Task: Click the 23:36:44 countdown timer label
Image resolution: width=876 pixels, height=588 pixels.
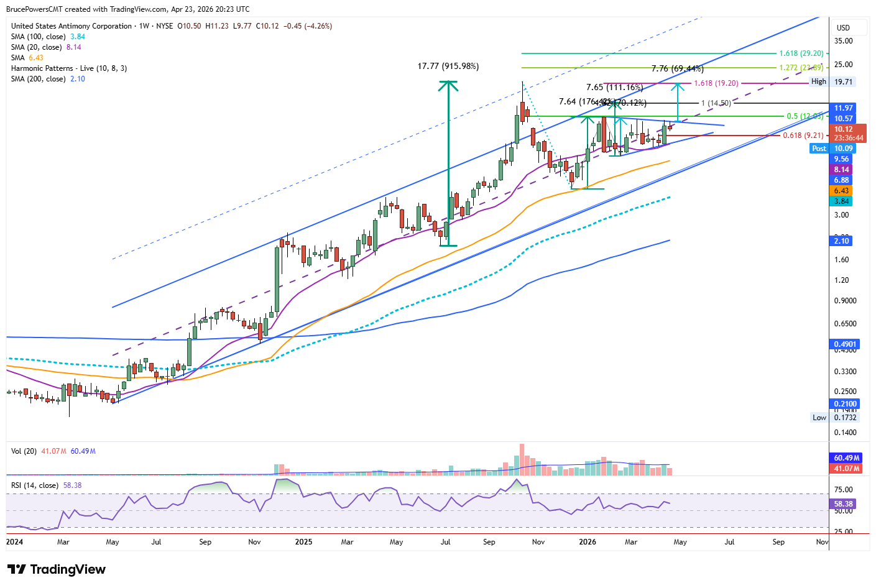Action: coord(849,138)
